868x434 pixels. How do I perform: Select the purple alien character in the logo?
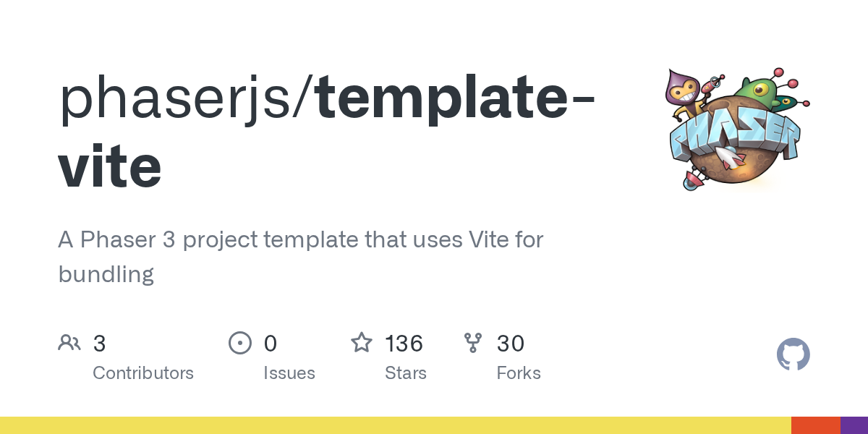684,90
